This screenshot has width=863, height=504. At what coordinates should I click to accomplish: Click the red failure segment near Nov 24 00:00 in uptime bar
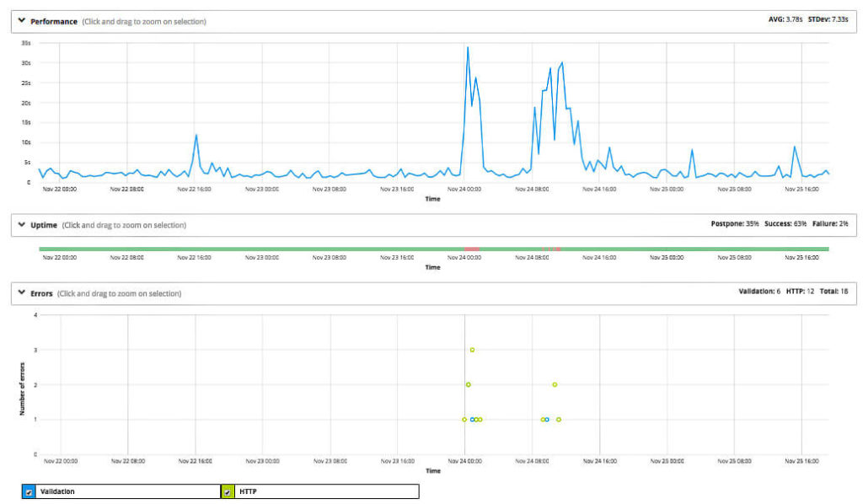click(472, 249)
